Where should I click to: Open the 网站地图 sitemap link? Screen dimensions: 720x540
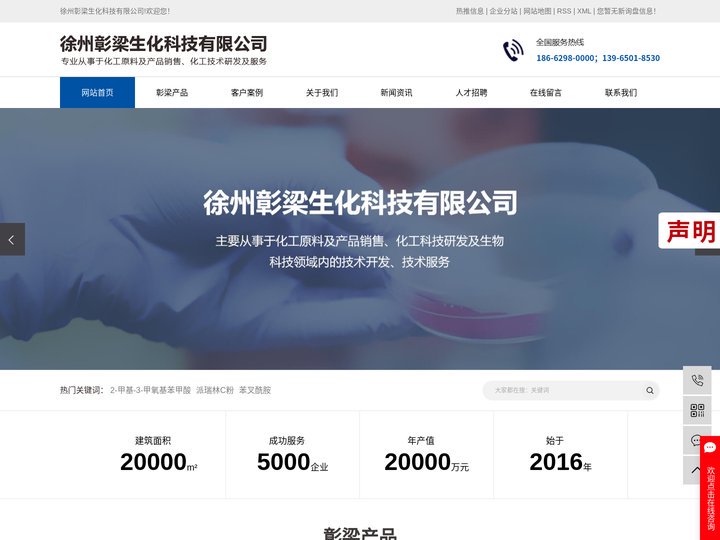pos(537,11)
